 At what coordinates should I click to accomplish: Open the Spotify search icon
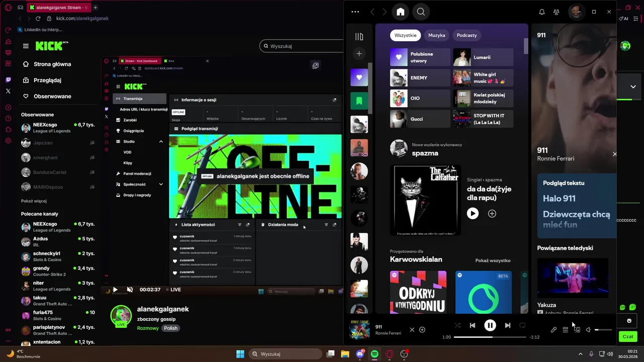coord(421,12)
